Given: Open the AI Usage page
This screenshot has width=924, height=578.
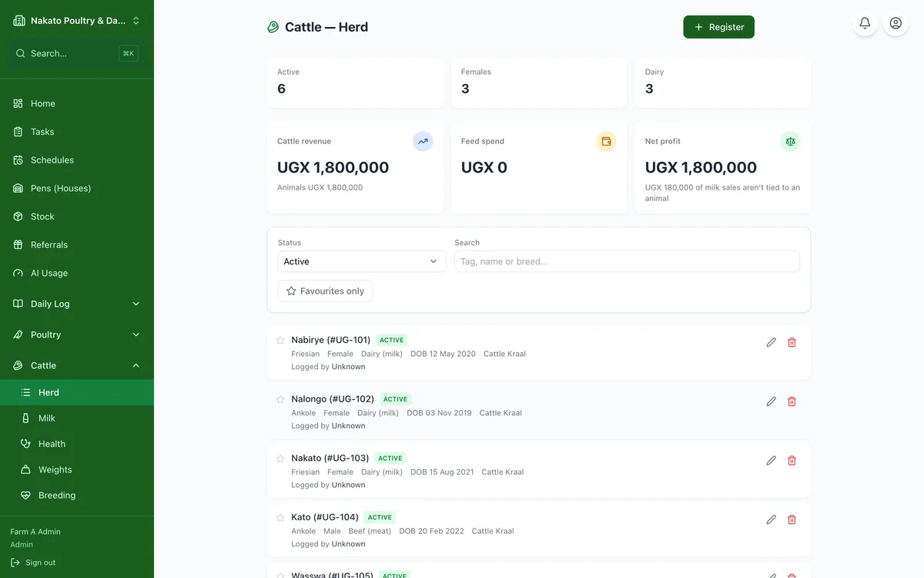Looking at the screenshot, I should point(77,273).
